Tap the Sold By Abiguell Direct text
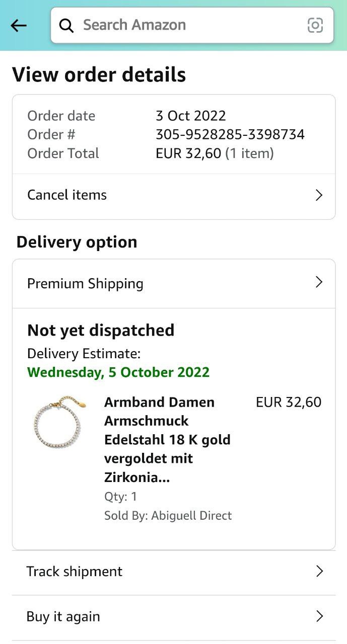This screenshot has width=347, height=644. [x=168, y=516]
